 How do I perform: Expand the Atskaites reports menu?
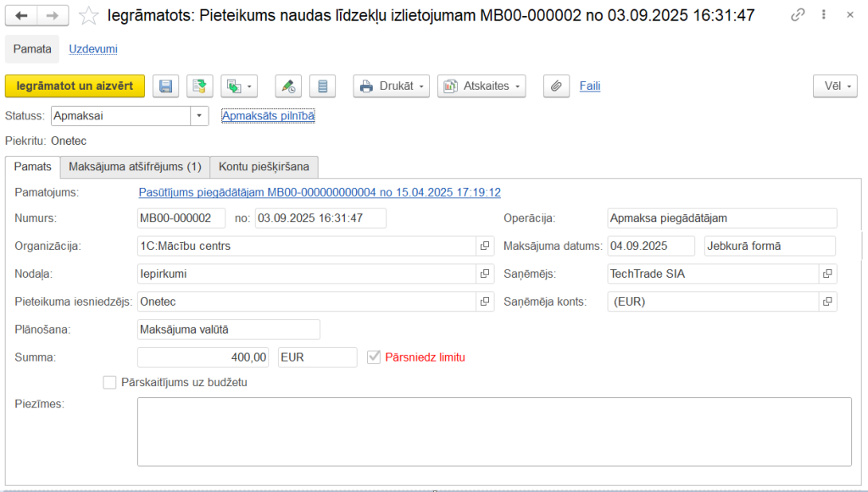pyautogui.click(x=481, y=86)
